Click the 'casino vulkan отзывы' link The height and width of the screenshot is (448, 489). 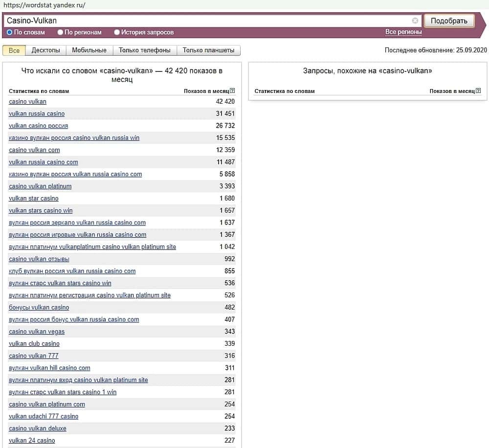click(39, 259)
